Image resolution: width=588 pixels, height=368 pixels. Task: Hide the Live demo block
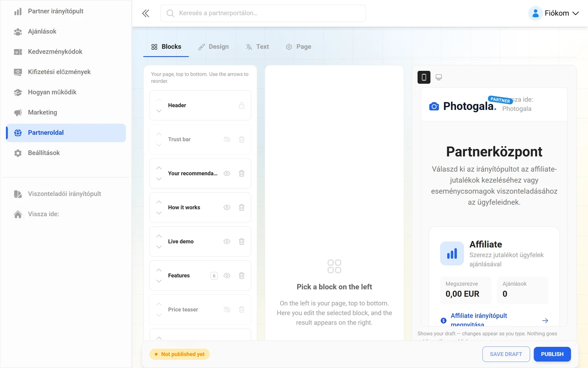227,242
